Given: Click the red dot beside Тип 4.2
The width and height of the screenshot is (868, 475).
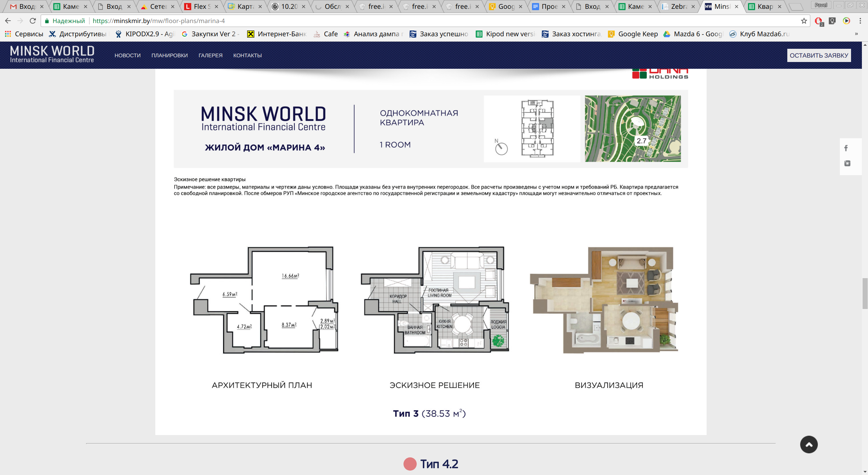Looking at the screenshot, I should [410, 464].
